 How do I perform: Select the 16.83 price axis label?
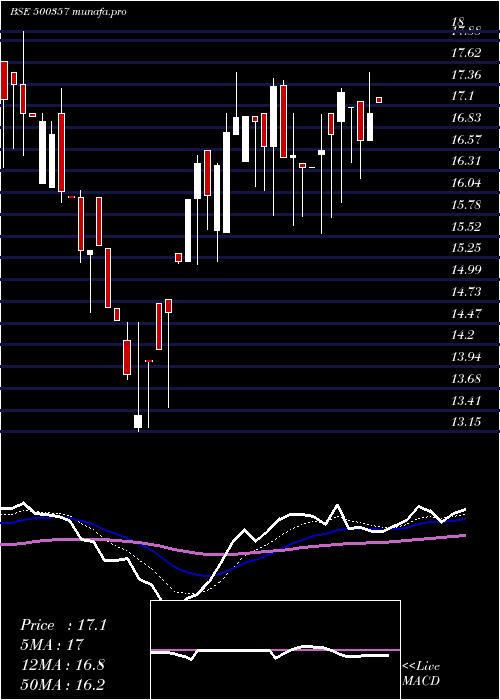point(466,118)
